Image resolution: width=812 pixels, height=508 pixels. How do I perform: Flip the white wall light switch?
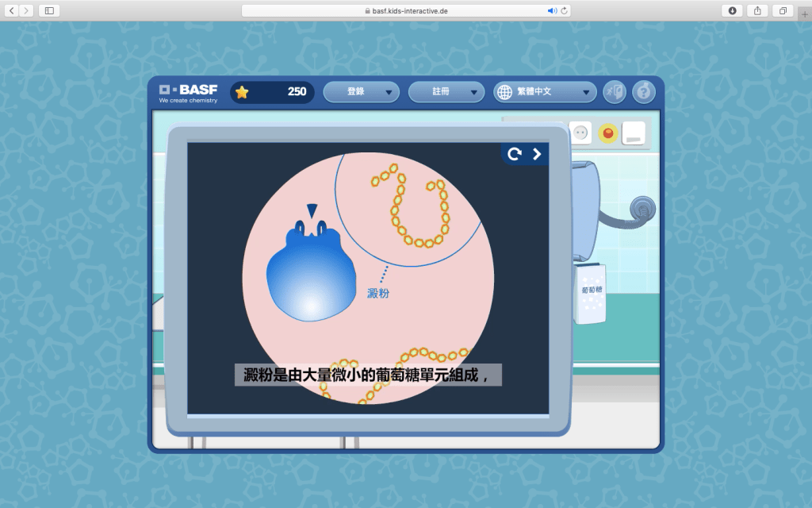click(x=633, y=133)
